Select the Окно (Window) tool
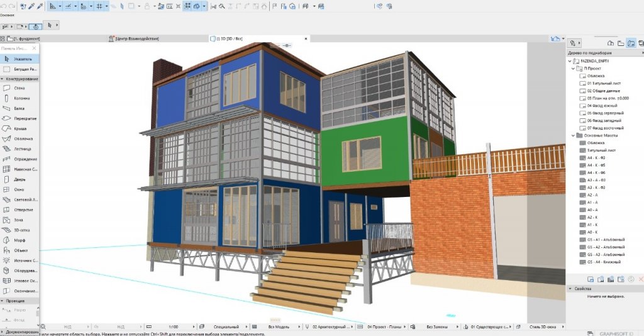Image resolution: width=644 pixels, height=336 pixels. [x=19, y=189]
